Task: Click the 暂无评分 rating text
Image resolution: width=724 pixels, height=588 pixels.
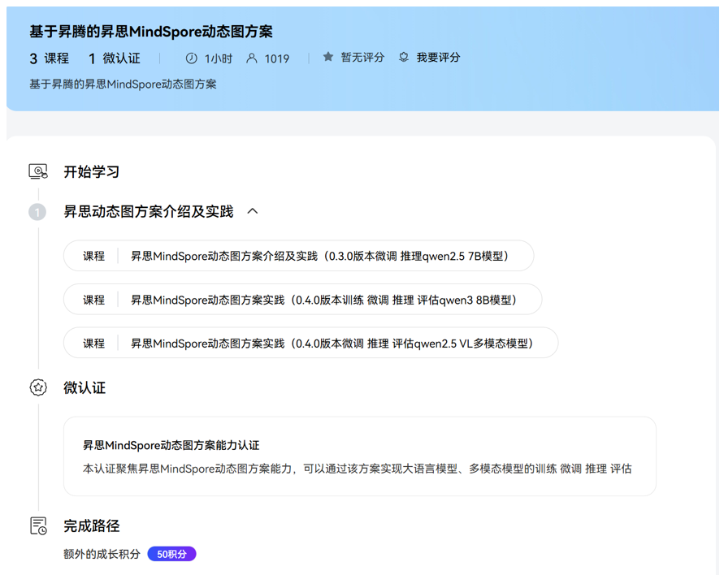Action: pyautogui.click(x=362, y=57)
